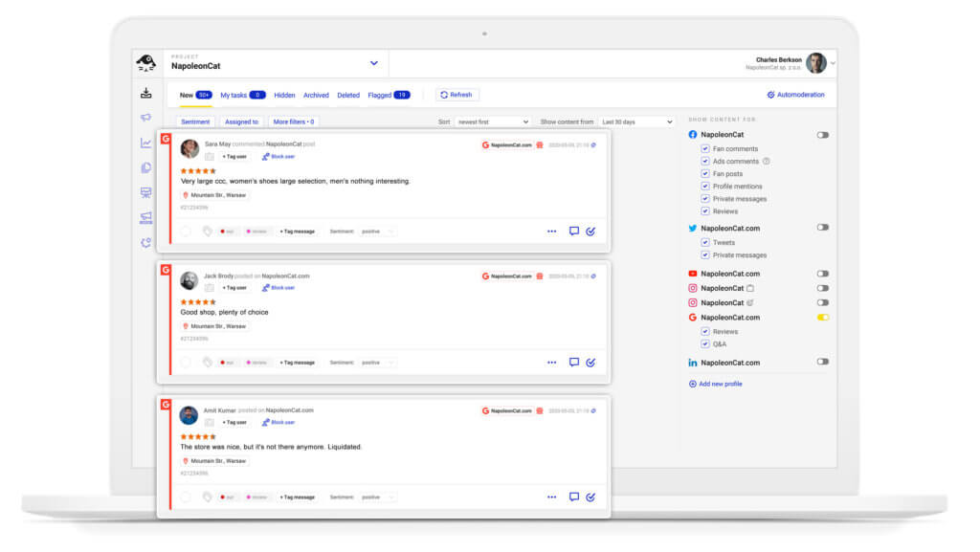The image size is (980, 552).
Task: Uncheck the Tweets checkbox
Action: pyautogui.click(x=705, y=242)
